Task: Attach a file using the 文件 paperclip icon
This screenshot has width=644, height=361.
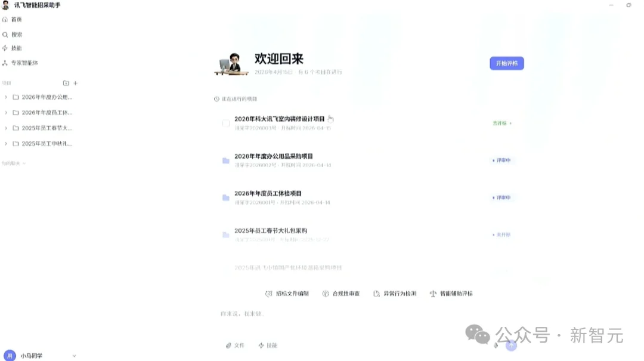Action: click(235, 345)
